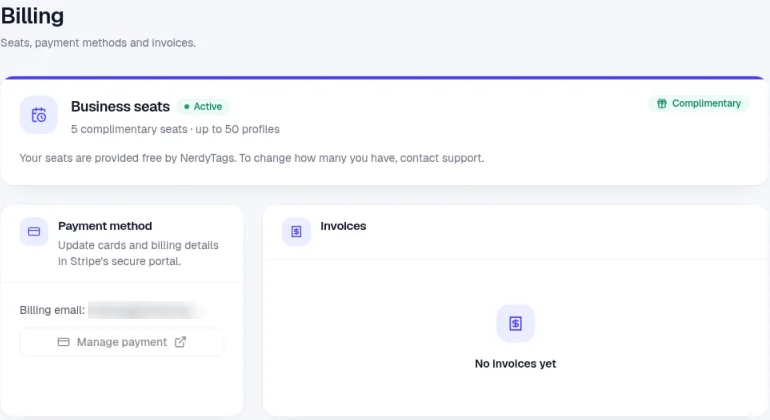
Task: Click the Payment method heading
Action: coord(105,226)
